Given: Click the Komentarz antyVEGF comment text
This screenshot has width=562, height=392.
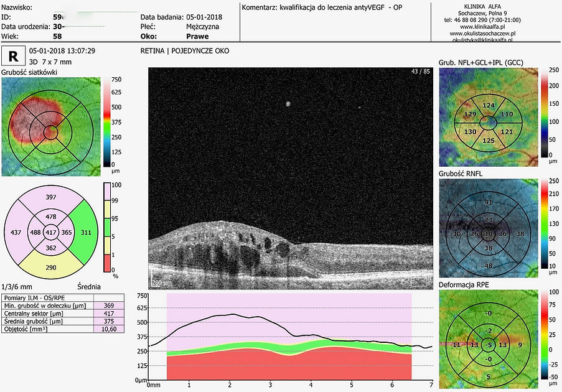Looking at the screenshot, I should 322,7.
